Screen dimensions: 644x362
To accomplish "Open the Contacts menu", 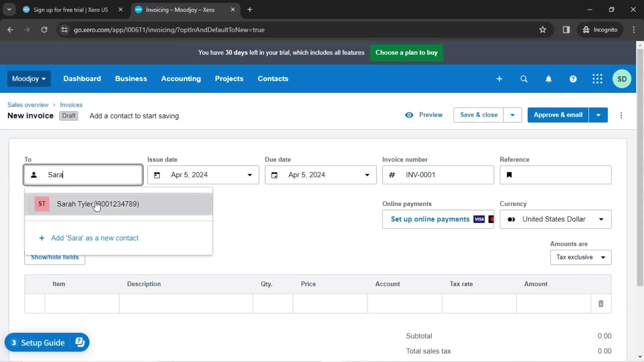I will coord(273,79).
